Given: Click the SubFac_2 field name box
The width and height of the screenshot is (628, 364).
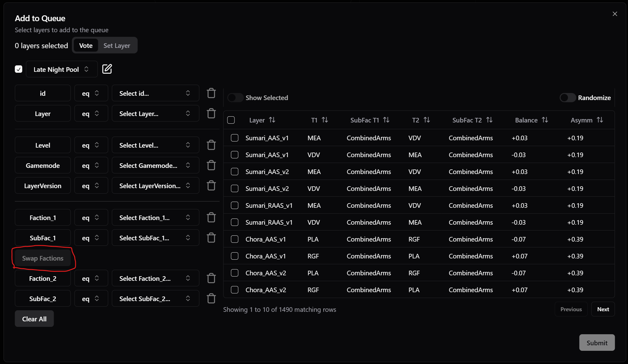Looking at the screenshot, I should tap(43, 298).
